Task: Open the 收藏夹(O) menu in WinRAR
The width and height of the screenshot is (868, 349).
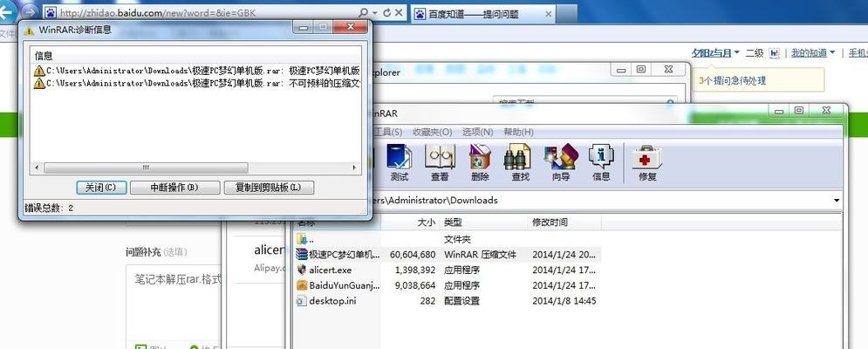Action: click(x=433, y=132)
